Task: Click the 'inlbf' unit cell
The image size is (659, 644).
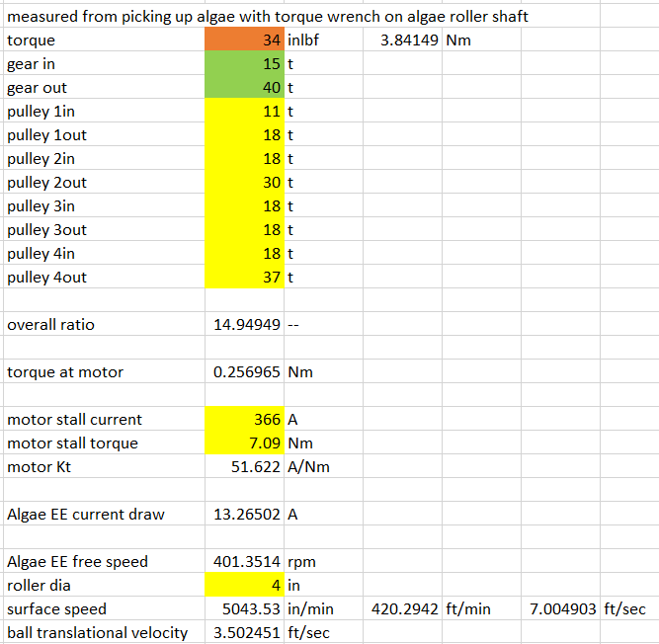Action: tap(324, 40)
